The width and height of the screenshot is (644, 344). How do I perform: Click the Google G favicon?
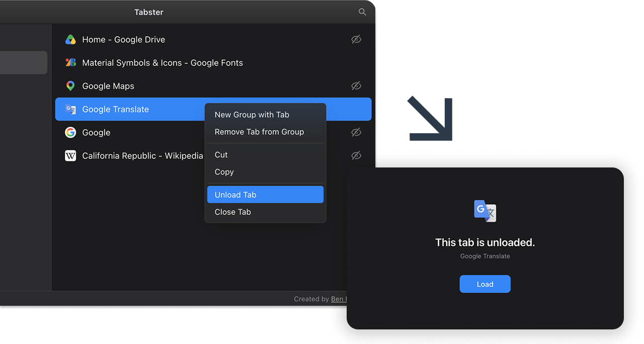[x=70, y=132]
